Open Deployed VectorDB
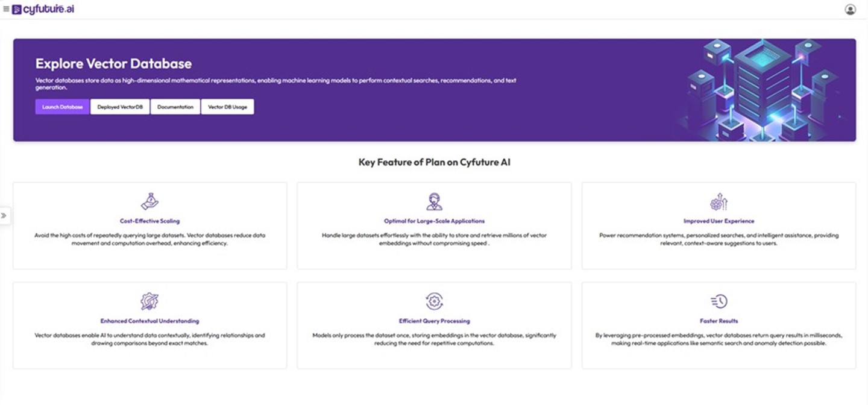 pyautogui.click(x=120, y=107)
